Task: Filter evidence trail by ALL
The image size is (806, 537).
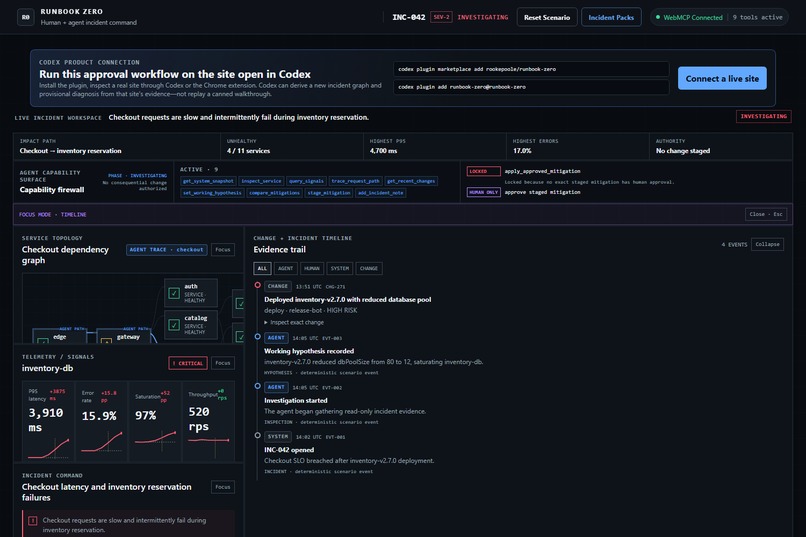Action: pos(262,268)
